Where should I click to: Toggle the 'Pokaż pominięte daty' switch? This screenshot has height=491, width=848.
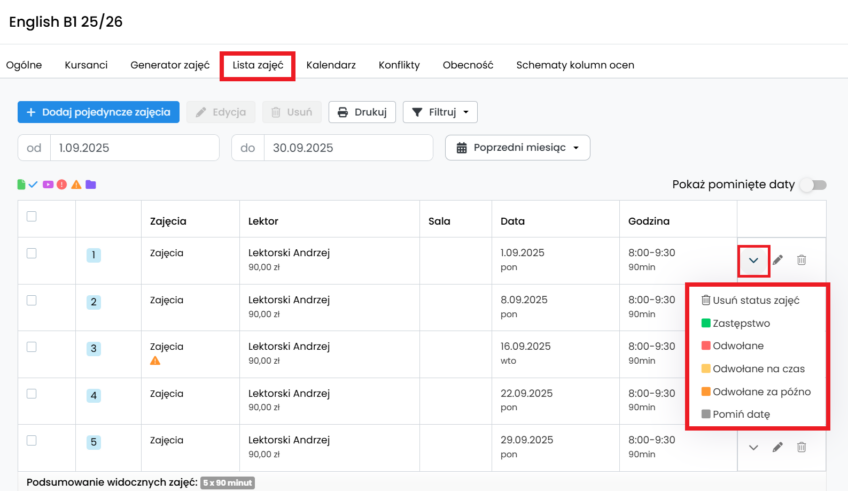tap(818, 185)
